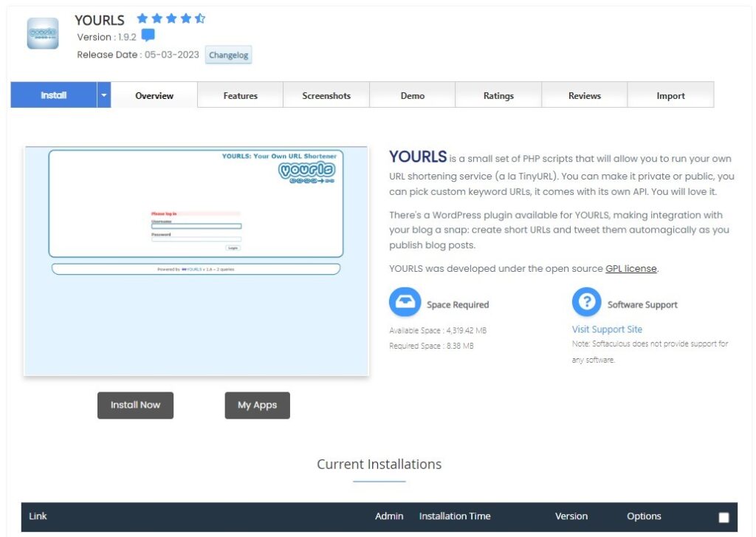Click the Version column header
This screenshot has width=756, height=537.
pyautogui.click(x=571, y=516)
